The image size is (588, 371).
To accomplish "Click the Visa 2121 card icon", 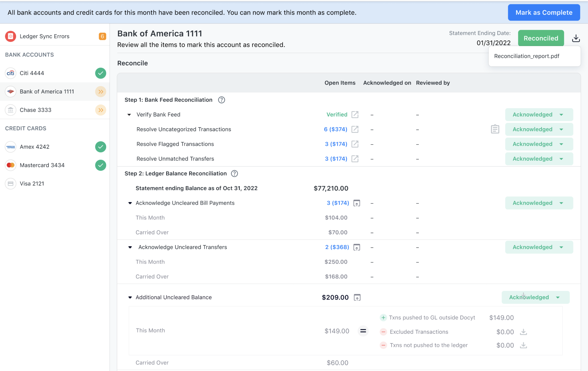I will 11,183.
